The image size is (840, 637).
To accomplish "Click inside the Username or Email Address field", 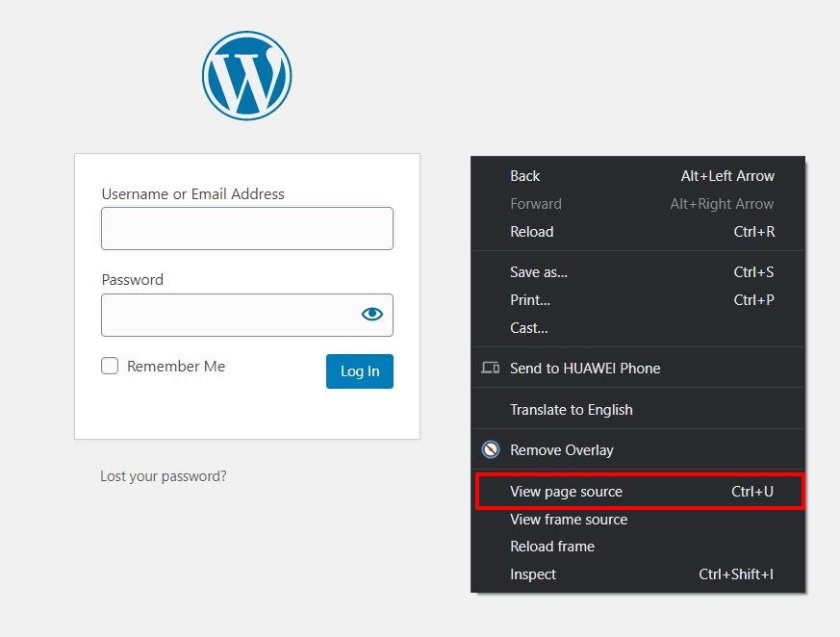I will click(246, 228).
